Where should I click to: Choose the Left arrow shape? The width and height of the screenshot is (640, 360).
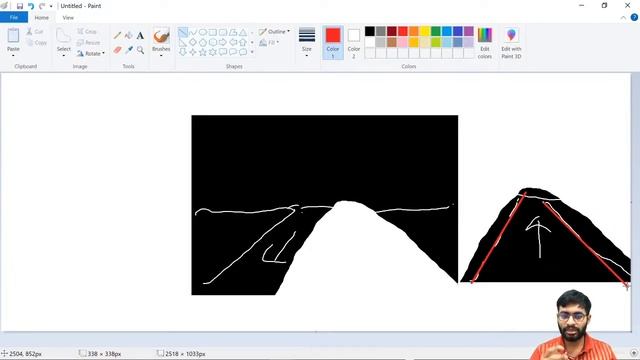pos(233,42)
